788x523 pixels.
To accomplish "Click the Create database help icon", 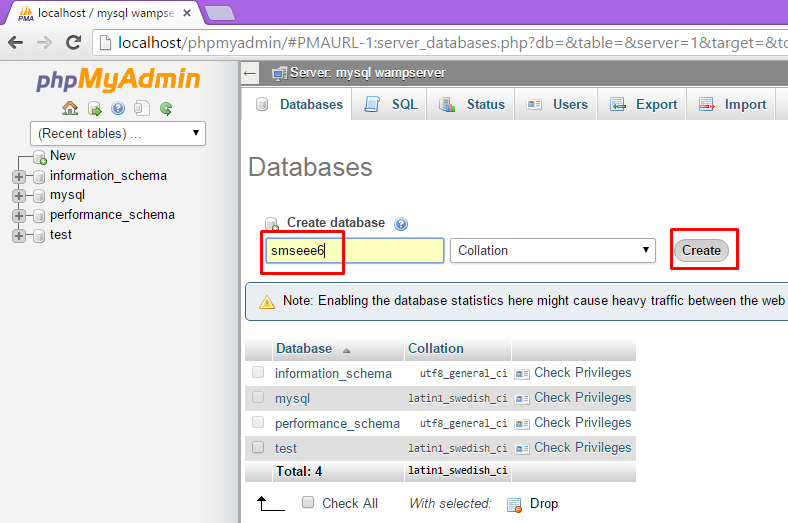I will click(401, 224).
